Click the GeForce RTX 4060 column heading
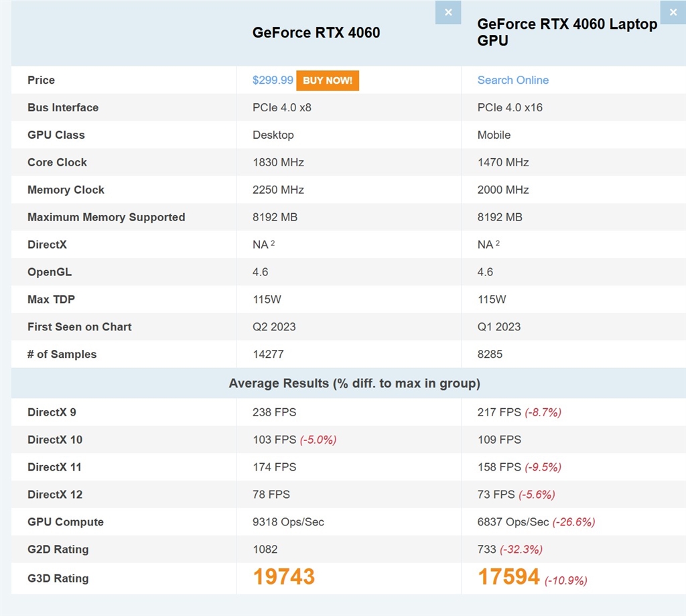This screenshot has width=686, height=616. coord(316,33)
